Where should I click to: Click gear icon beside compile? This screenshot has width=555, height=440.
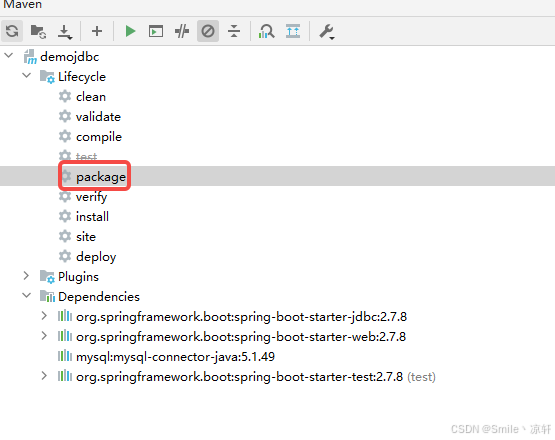tap(65, 136)
